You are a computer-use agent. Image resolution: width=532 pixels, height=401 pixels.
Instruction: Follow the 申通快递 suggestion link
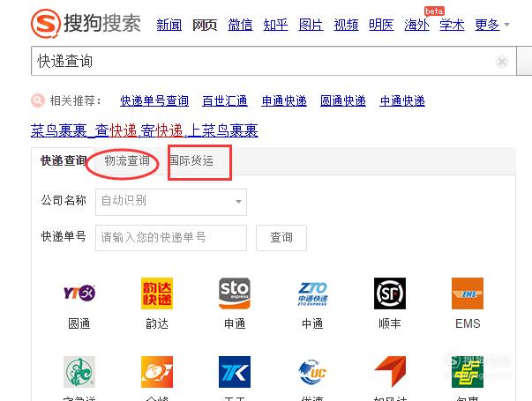pos(284,100)
